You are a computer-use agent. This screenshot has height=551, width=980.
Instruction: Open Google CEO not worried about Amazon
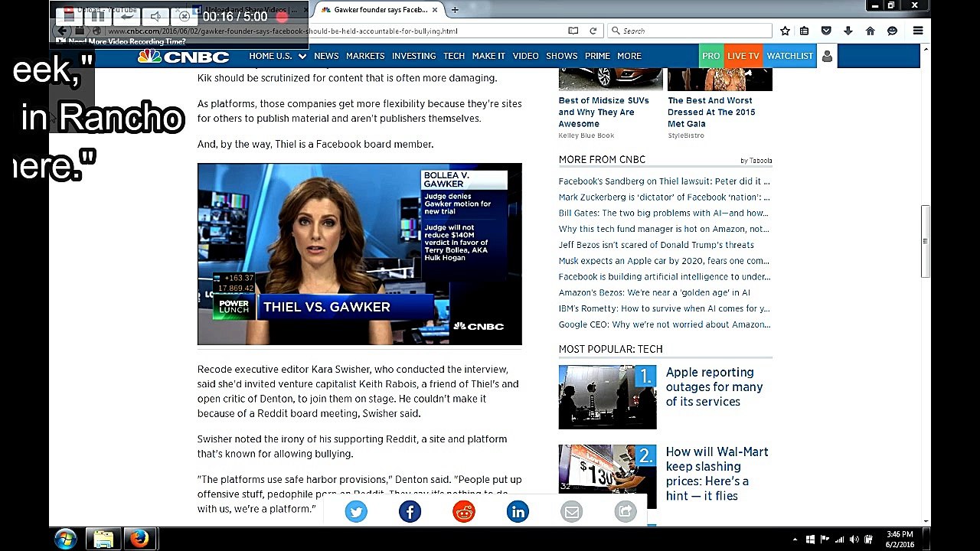665,324
